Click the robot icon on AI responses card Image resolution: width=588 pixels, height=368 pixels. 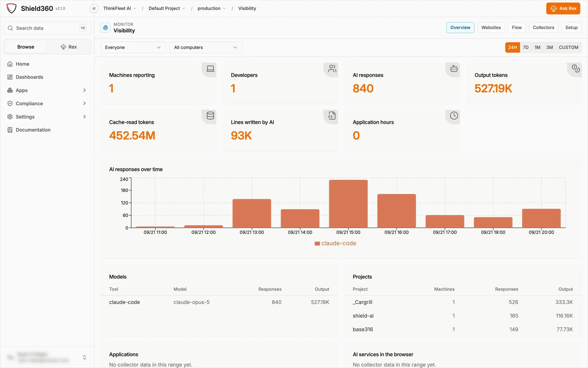pos(454,69)
